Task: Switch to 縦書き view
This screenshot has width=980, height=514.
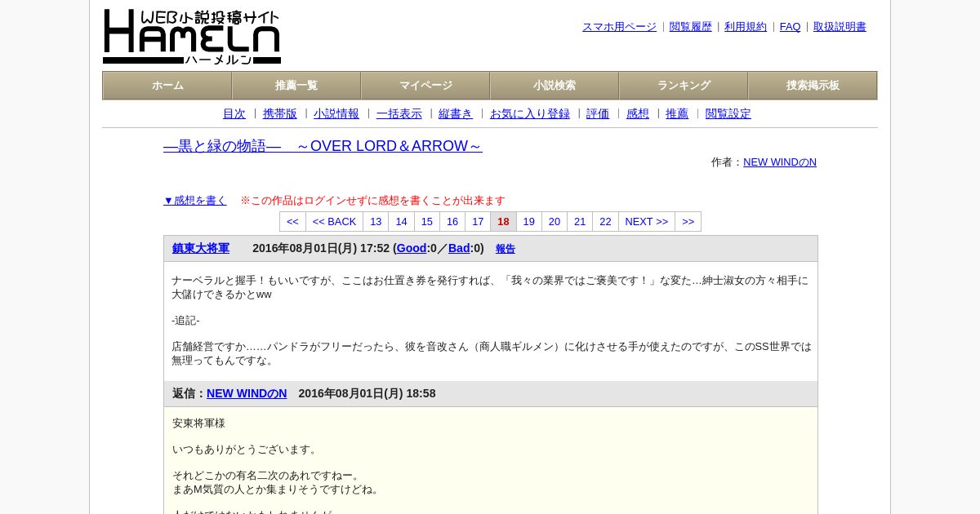Action: click(456, 114)
